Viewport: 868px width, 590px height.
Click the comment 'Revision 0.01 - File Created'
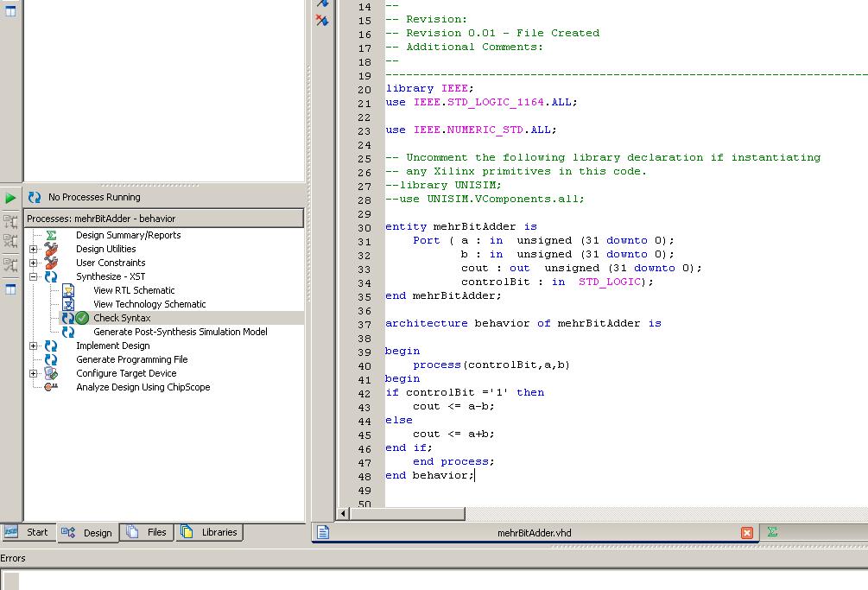pyautogui.click(x=503, y=33)
